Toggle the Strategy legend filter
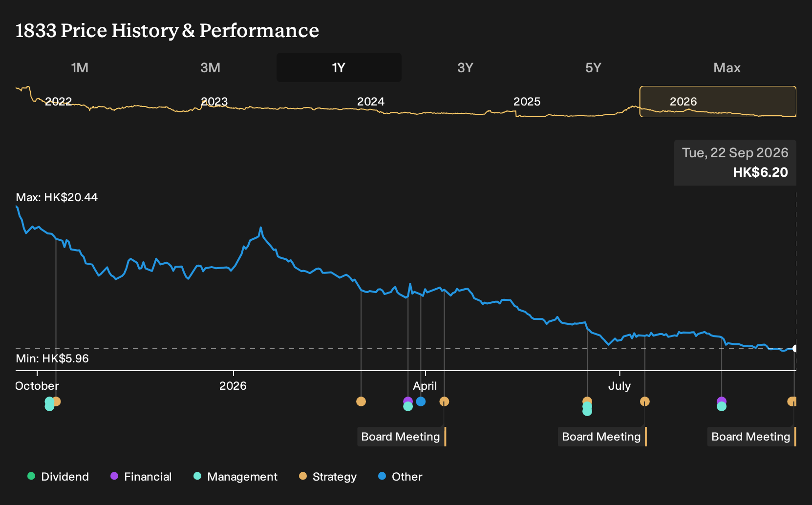This screenshot has height=505, width=812. point(328,477)
